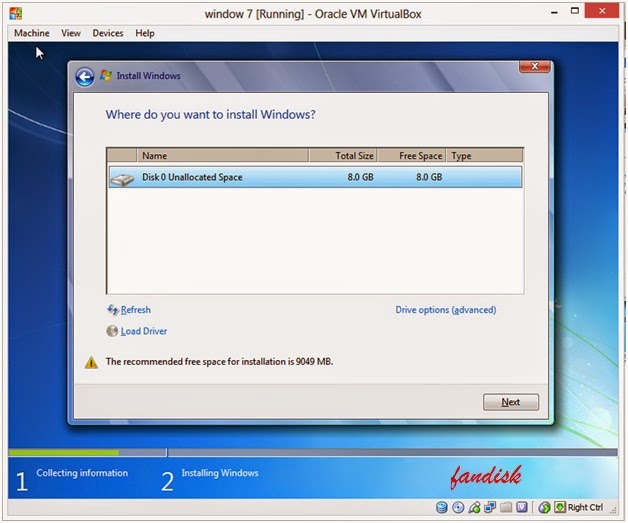628x523 pixels.
Task: Click the mouse integration status icon
Action: [x=544, y=507]
